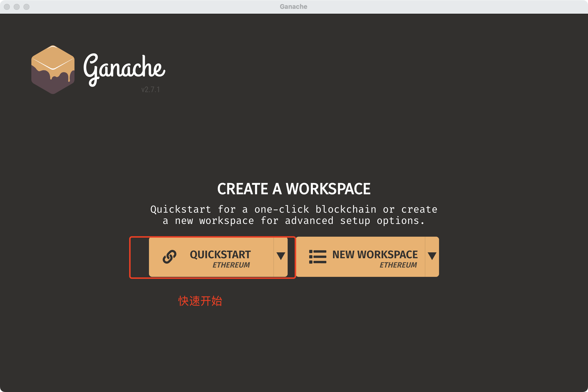The image size is (588, 392).
Task: Click the v2.7.1 version label
Action: [x=150, y=89]
